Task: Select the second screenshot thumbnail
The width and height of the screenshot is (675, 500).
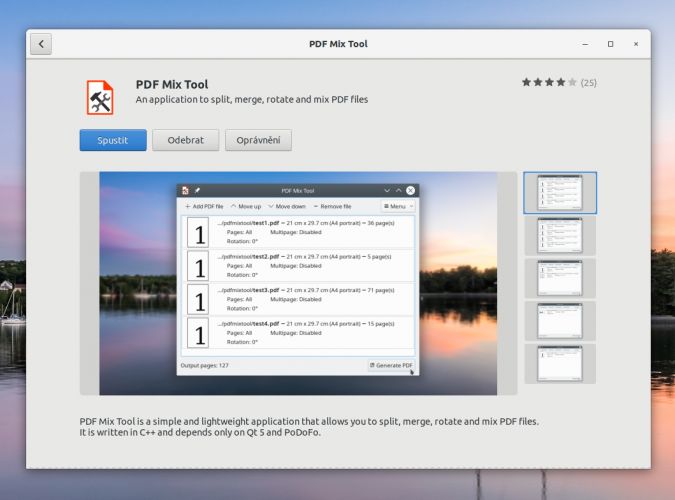Action: click(x=560, y=236)
